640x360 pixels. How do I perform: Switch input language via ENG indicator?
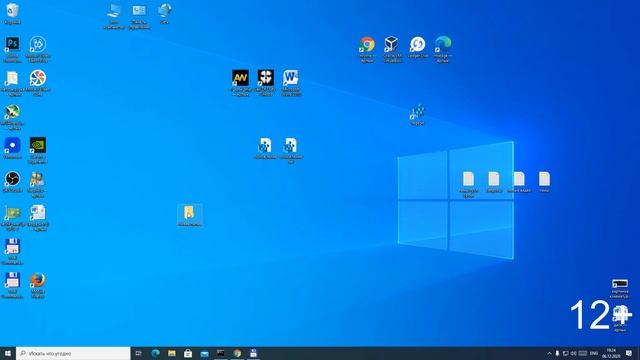pos(594,353)
